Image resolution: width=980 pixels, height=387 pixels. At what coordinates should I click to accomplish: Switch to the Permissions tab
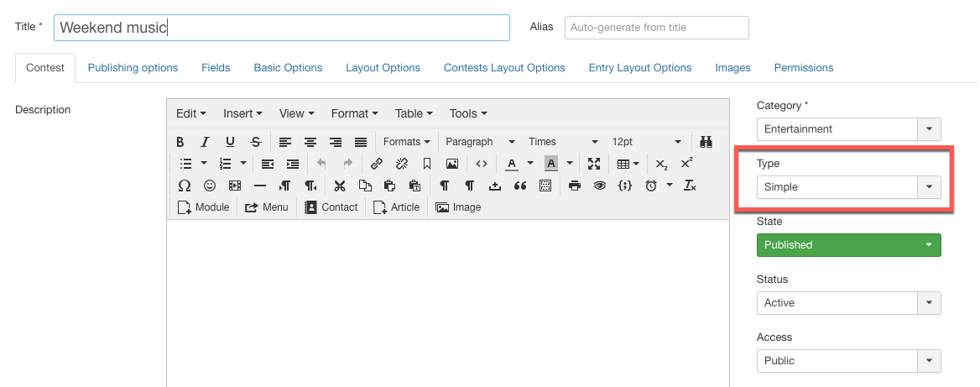[x=804, y=67]
